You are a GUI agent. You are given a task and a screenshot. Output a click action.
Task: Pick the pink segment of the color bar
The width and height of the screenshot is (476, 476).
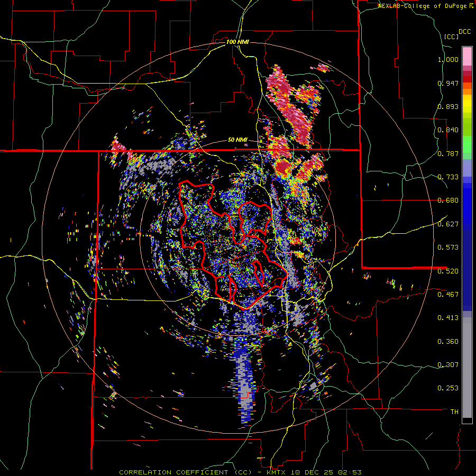point(467,56)
